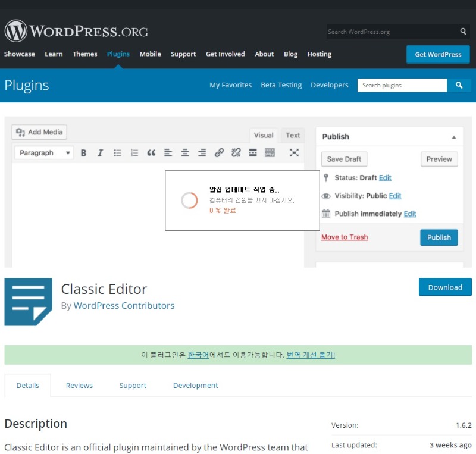Open Developers link
The width and height of the screenshot is (476, 454).
(x=330, y=85)
